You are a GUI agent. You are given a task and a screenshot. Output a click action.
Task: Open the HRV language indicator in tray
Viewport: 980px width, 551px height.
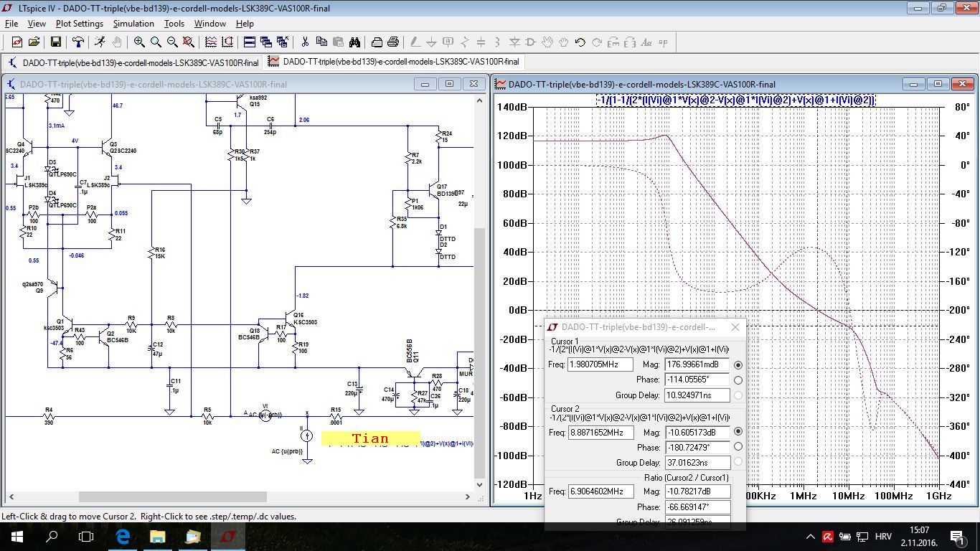[882, 537]
